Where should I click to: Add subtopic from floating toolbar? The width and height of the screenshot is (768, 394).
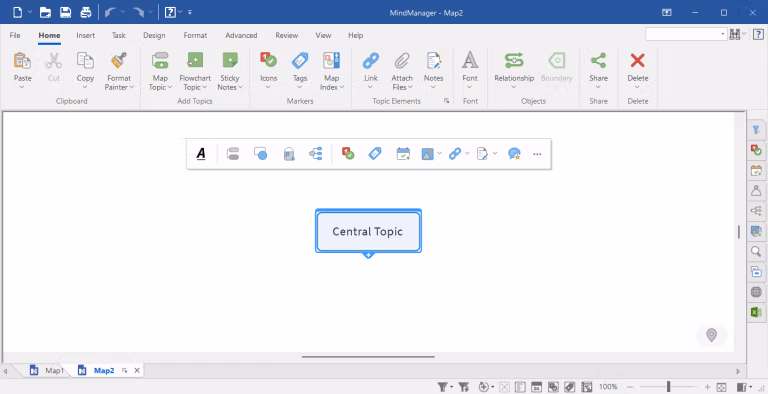coord(233,154)
